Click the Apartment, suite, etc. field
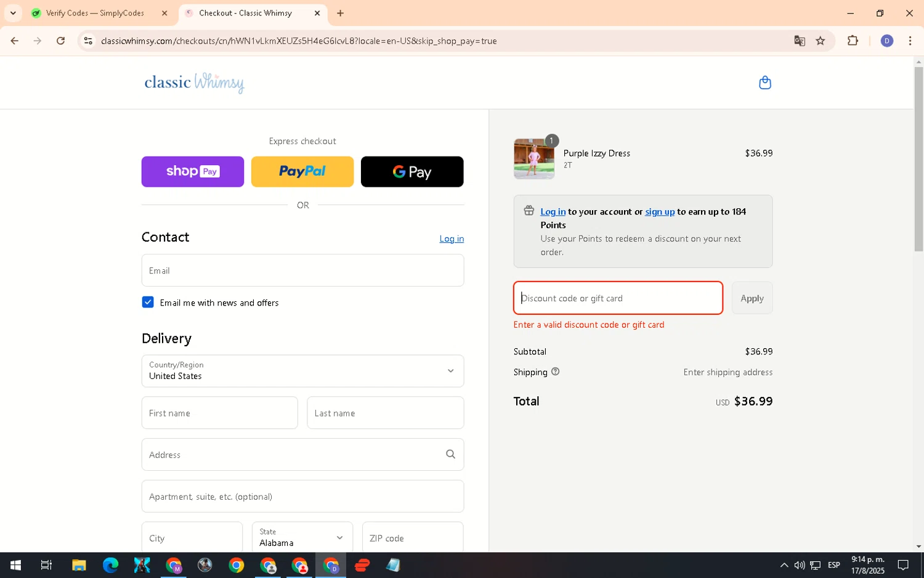924x578 pixels. click(x=302, y=496)
